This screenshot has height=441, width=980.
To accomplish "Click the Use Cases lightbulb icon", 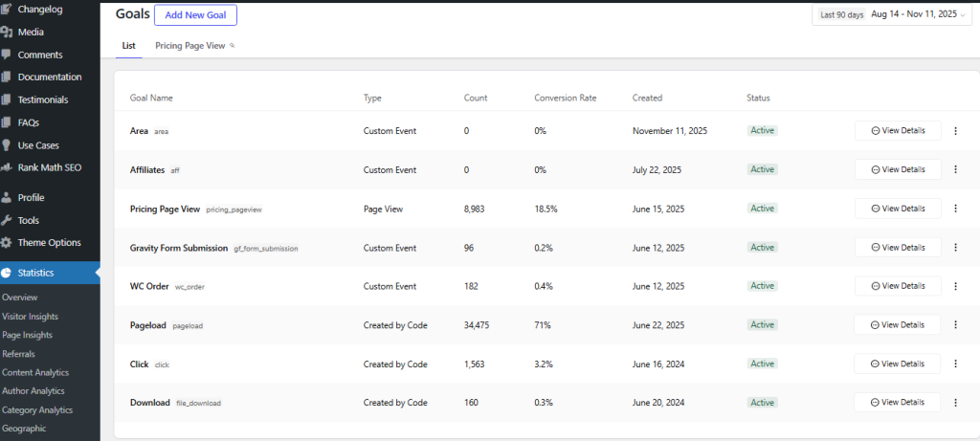I will [7, 145].
